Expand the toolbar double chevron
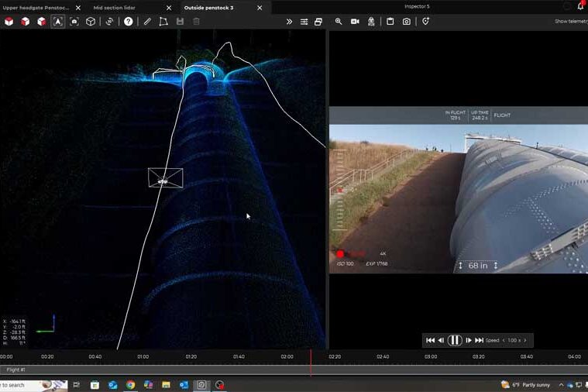This screenshot has width=588, height=392. pos(289,22)
